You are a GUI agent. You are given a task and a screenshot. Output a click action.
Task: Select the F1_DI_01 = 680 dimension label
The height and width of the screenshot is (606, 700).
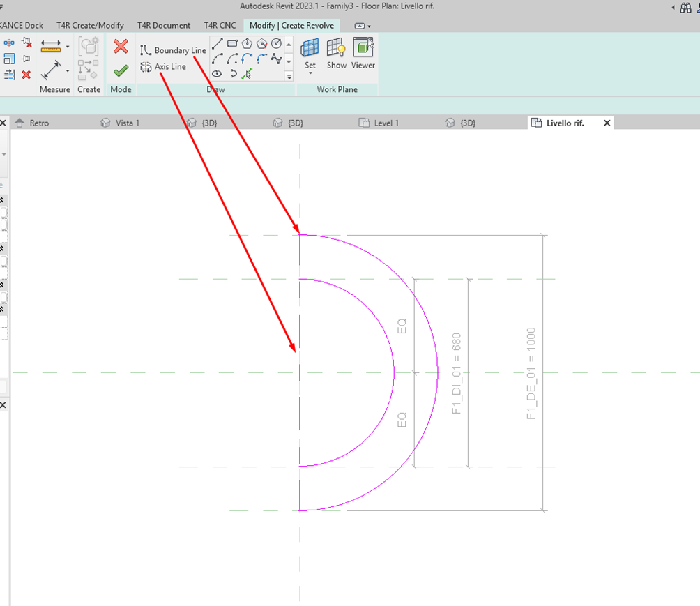point(456,373)
